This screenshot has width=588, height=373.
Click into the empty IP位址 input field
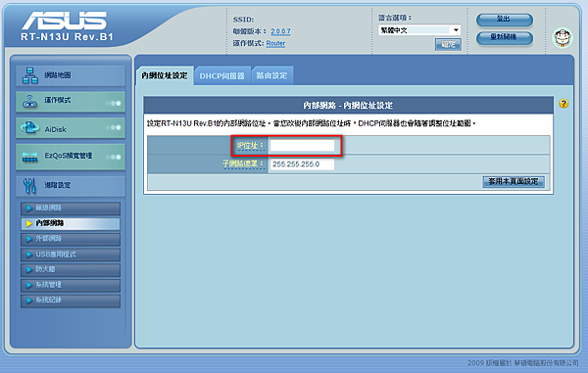coord(302,145)
